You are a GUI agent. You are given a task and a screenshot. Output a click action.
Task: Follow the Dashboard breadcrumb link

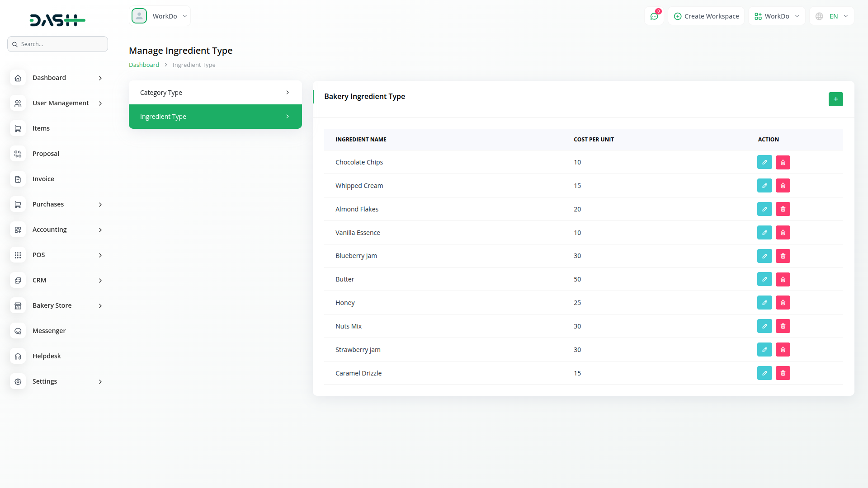tap(144, 65)
